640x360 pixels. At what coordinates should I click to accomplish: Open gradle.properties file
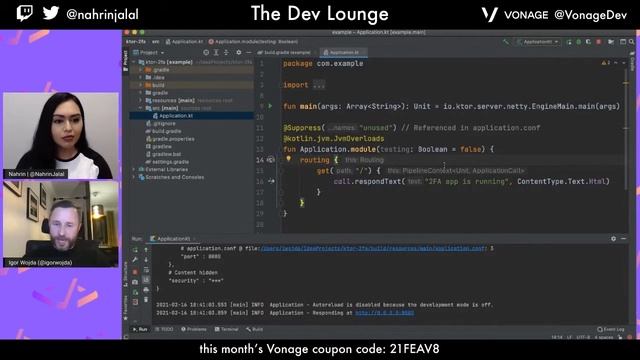tap(170, 139)
